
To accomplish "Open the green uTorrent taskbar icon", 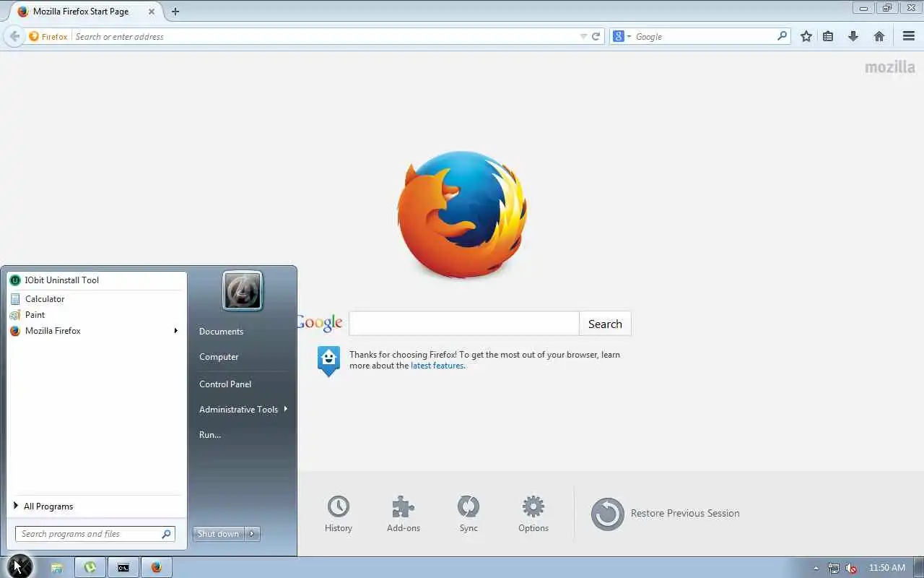I will coord(90,568).
